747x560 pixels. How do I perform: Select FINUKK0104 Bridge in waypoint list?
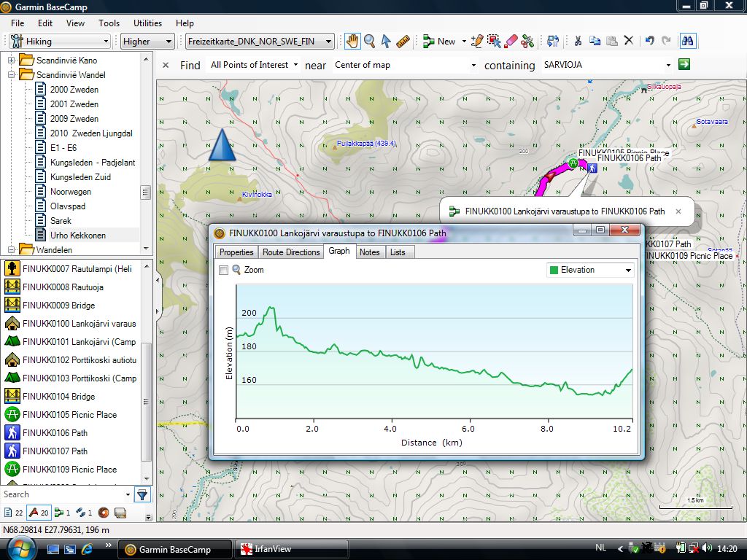[58, 397]
